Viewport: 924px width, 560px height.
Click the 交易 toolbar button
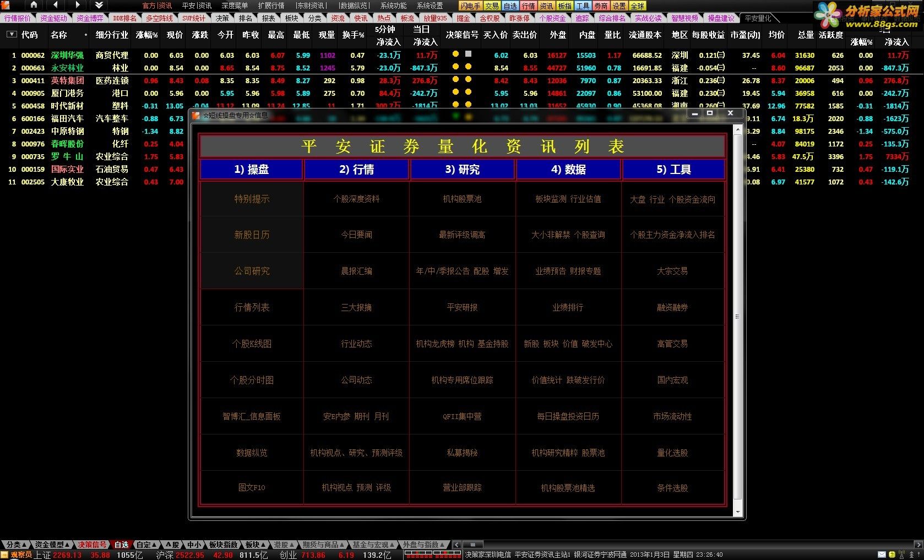point(492,6)
